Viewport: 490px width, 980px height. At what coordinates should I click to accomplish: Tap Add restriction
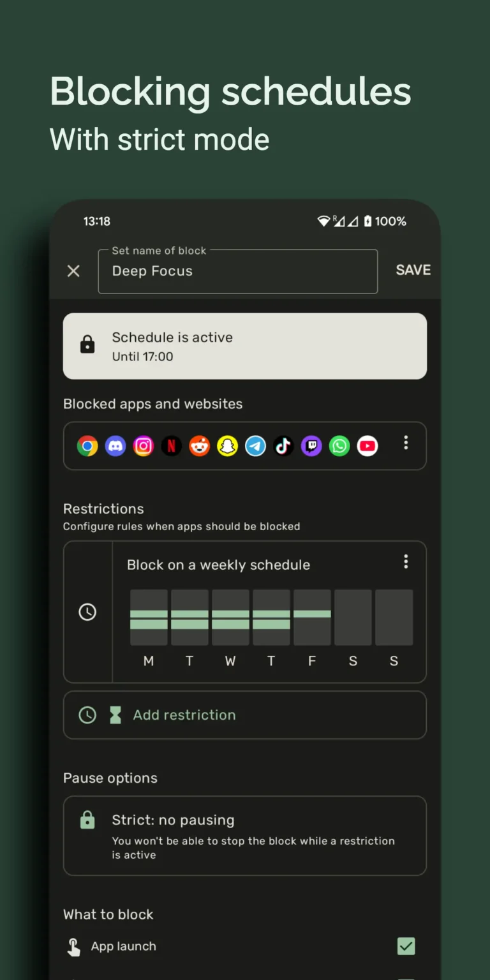pos(245,715)
